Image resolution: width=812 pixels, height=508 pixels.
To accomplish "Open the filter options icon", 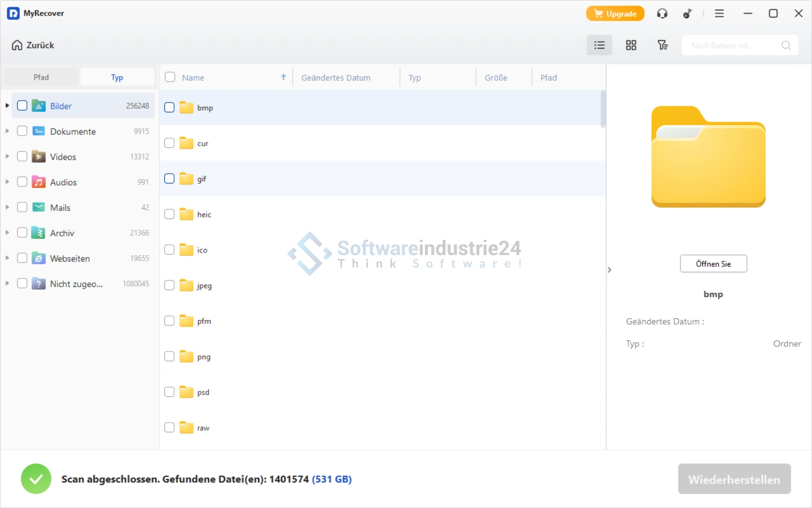I will 662,45.
